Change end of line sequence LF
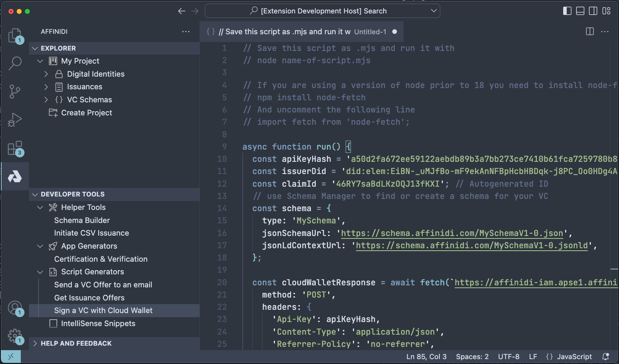619x364 pixels. click(x=533, y=357)
